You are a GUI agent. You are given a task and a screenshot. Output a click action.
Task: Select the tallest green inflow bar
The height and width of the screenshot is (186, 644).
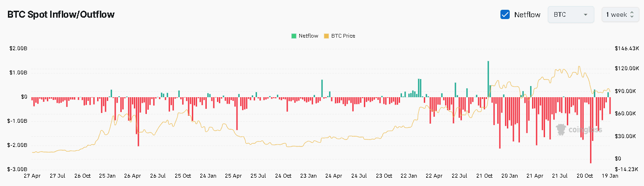488,79
